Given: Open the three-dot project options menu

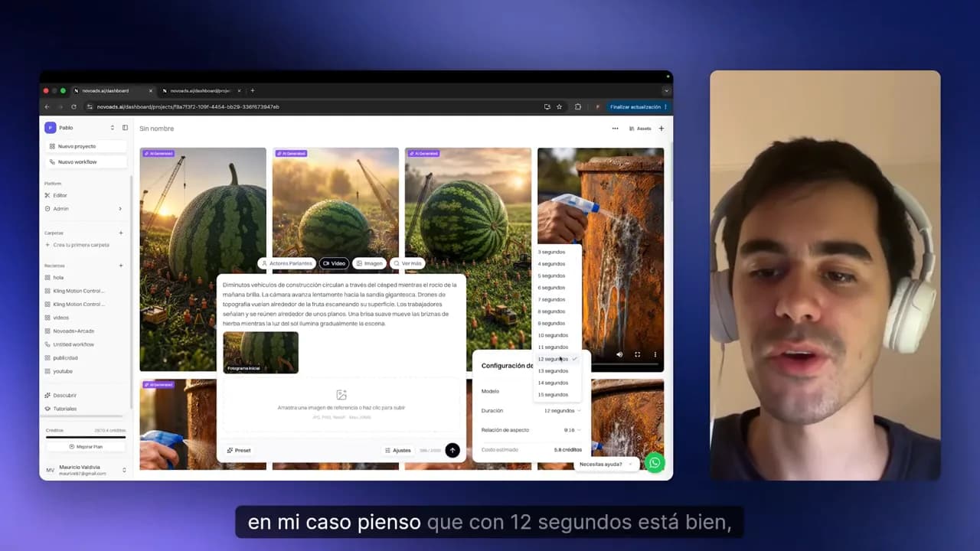Looking at the screenshot, I should point(615,129).
